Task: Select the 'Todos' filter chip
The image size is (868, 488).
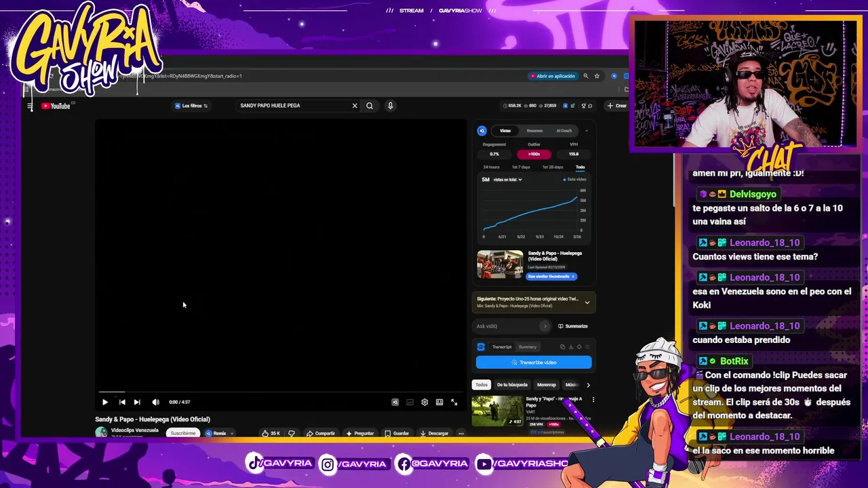Action: pyautogui.click(x=481, y=385)
